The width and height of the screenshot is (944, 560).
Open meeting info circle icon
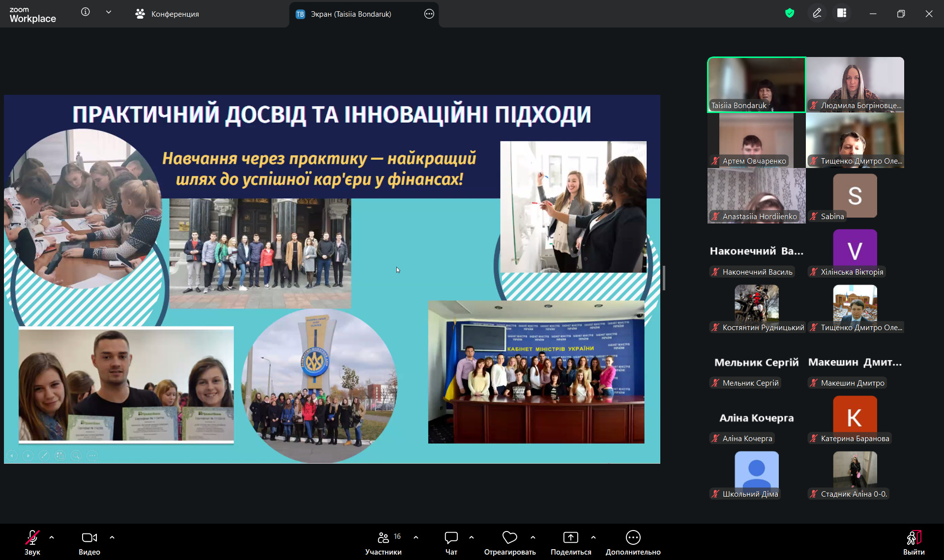point(86,12)
